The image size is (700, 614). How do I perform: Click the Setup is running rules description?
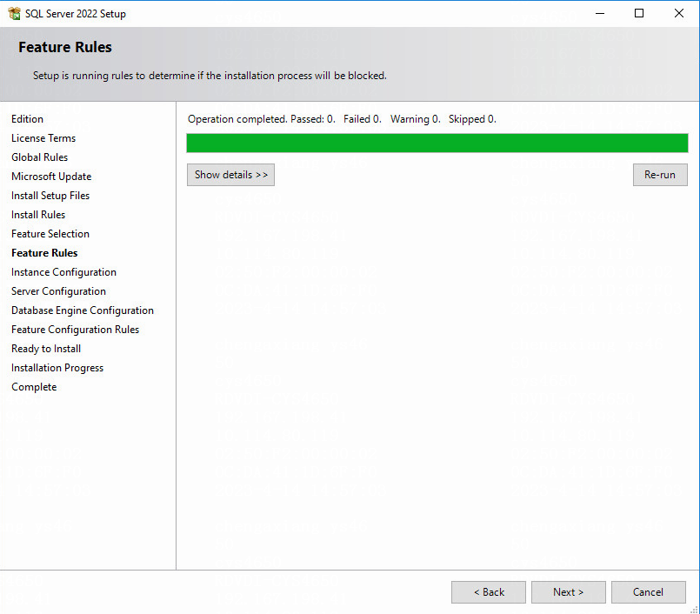[210, 76]
